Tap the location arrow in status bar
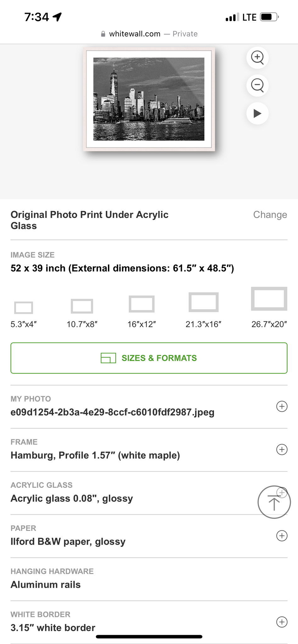Screen dimensions: 298x644 click(58, 17)
